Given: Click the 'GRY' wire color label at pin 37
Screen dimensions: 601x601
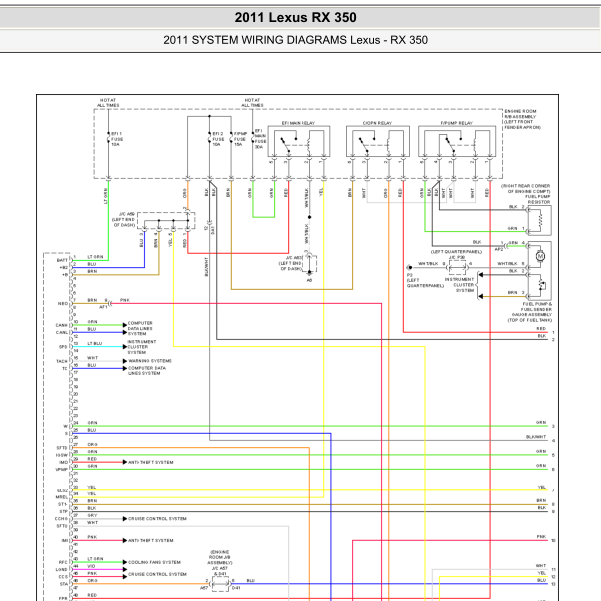Looking at the screenshot, I should pos(92,516).
